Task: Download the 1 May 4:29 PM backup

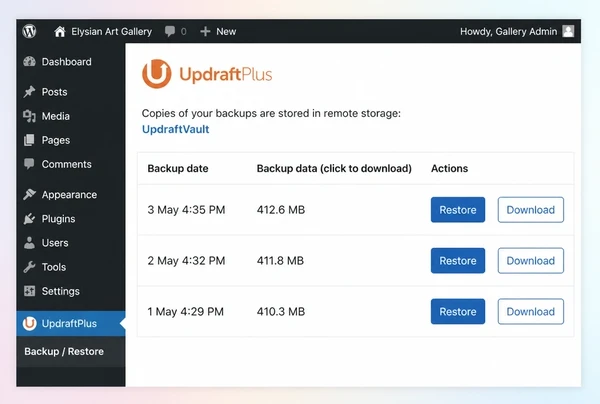Action: click(x=530, y=311)
